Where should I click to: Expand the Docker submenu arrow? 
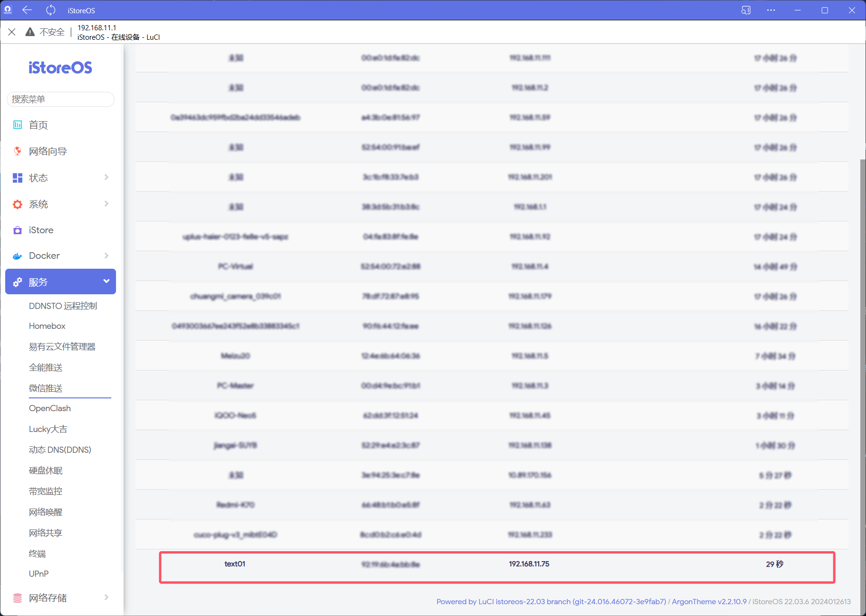coord(106,256)
